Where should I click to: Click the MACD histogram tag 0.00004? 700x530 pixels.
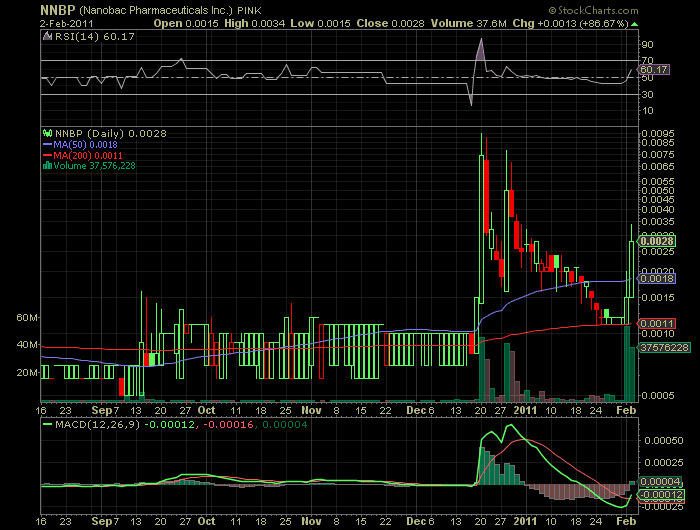point(660,481)
